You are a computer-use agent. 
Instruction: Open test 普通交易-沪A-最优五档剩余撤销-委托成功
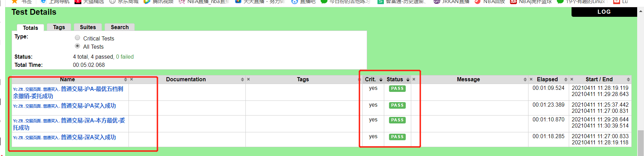click(68, 93)
